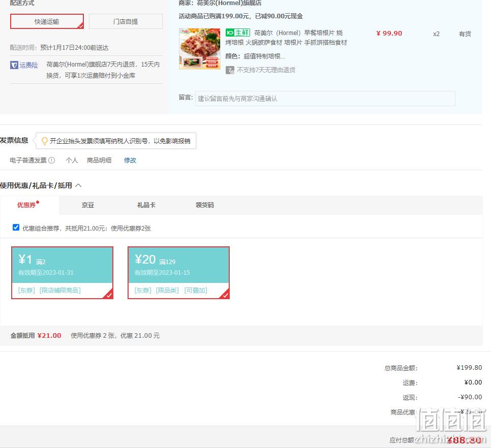Open the 荷美尔 早餐培根片 product title
Viewport: 491px width, 448px height.
click(286, 38)
